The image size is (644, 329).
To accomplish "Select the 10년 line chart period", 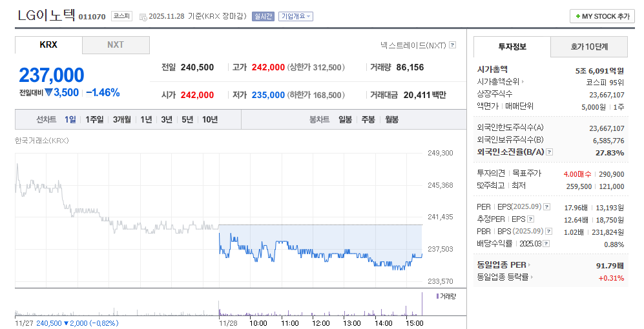I will click(210, 120).
